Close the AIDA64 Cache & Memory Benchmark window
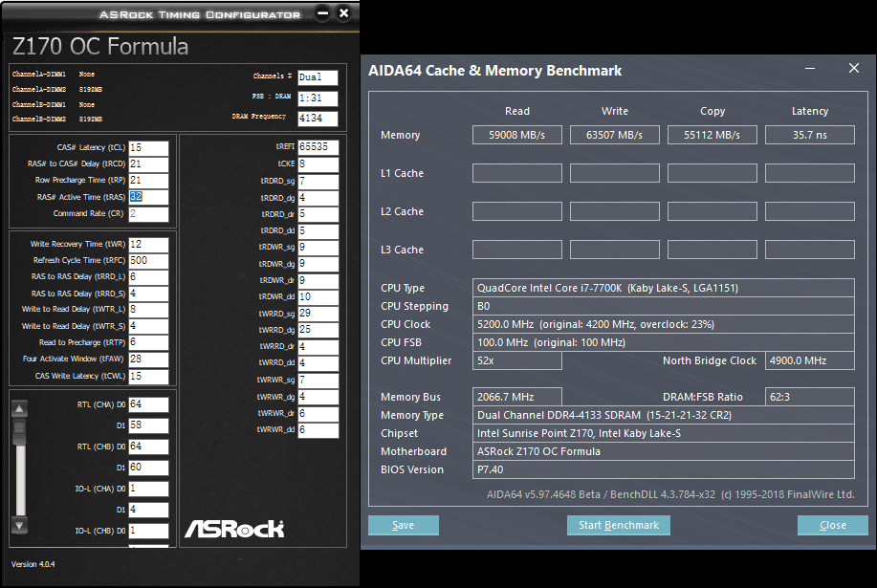 853,68
